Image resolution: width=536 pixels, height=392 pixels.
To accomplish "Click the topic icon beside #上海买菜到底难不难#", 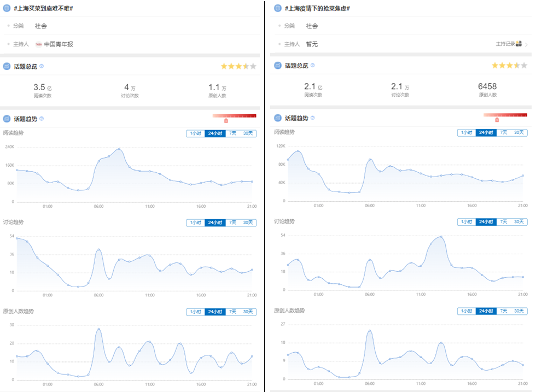I will tap(7, 8).
